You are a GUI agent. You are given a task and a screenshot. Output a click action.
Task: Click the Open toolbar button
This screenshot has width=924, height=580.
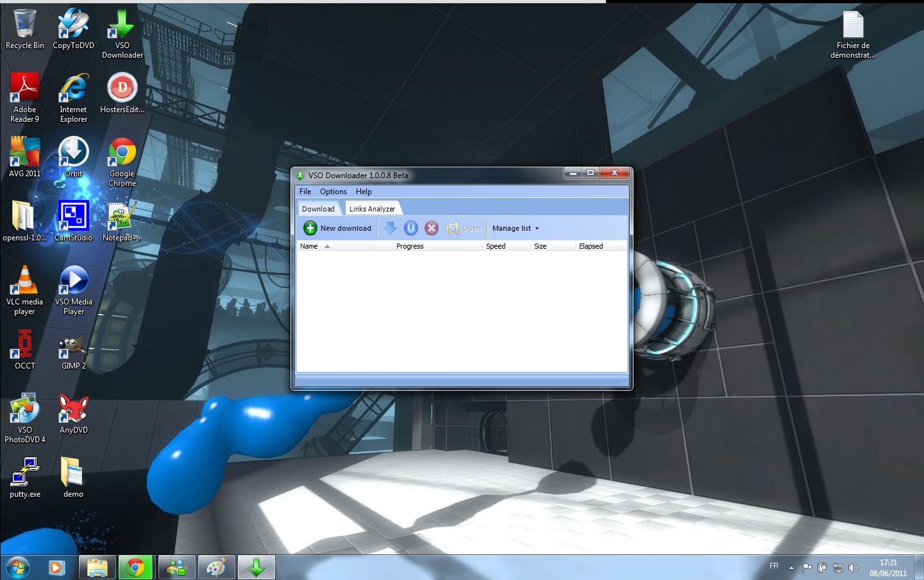click(464, 228)
